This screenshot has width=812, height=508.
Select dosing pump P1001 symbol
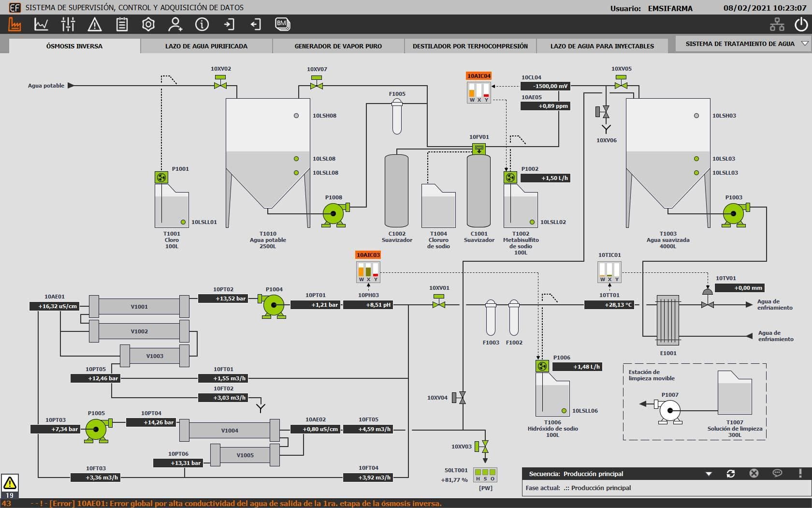click(161, 178)
